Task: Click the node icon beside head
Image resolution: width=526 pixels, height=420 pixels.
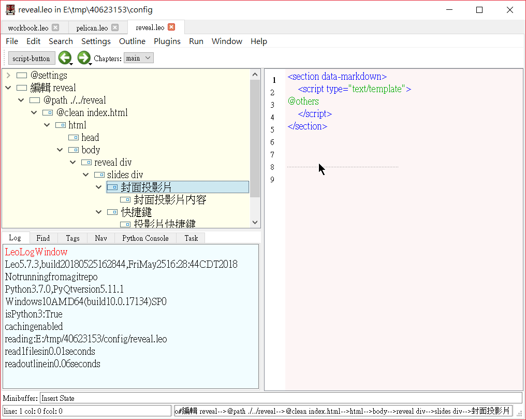Action: (74, 138)
